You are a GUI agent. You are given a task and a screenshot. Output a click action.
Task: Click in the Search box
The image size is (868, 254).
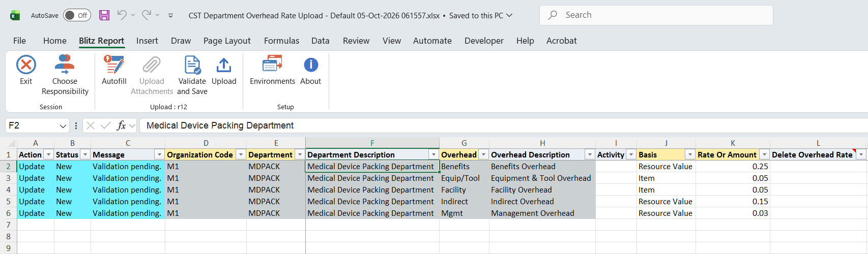click(656, 15)
